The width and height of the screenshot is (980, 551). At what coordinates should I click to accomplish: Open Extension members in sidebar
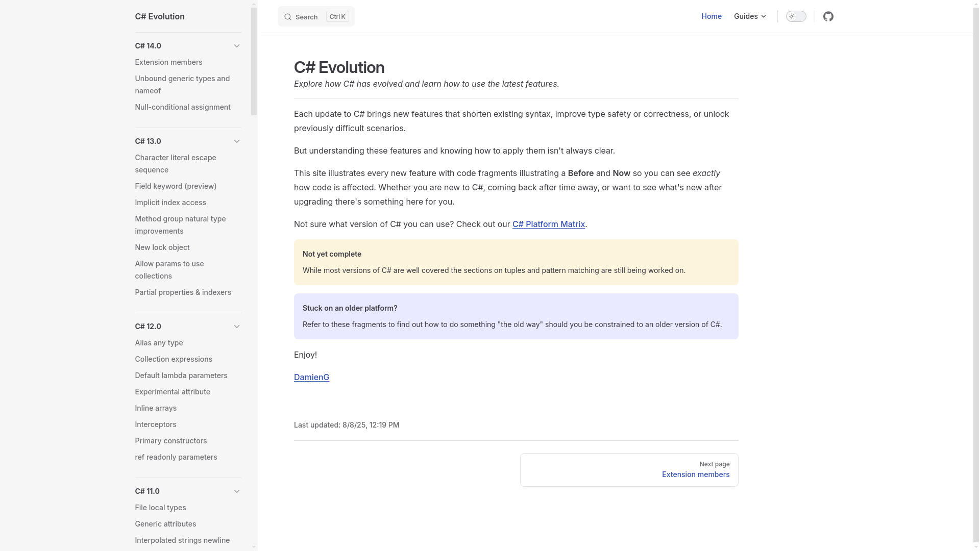168,62
